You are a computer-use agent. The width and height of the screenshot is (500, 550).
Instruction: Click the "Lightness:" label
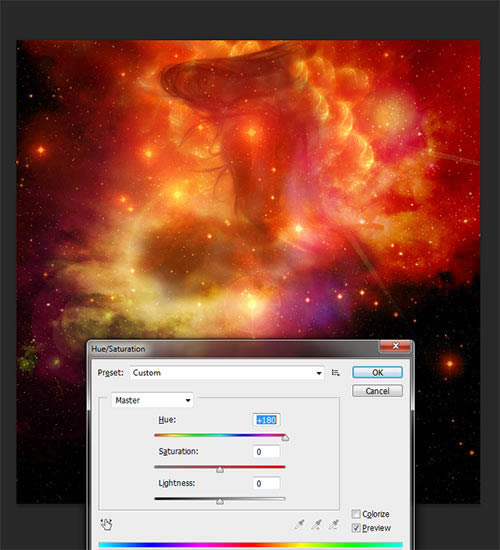[x=176, y=483]
